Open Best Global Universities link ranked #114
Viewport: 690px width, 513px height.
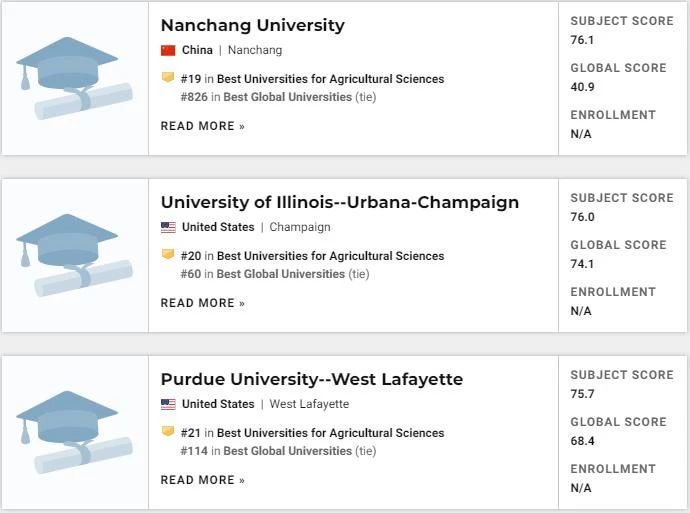point(287,451)
